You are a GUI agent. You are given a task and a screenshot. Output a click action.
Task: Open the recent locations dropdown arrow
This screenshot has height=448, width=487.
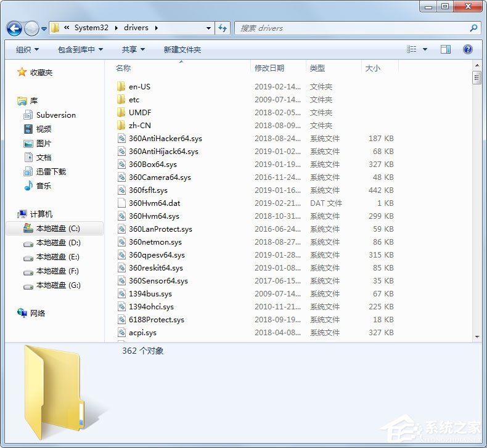click(44, 29)
